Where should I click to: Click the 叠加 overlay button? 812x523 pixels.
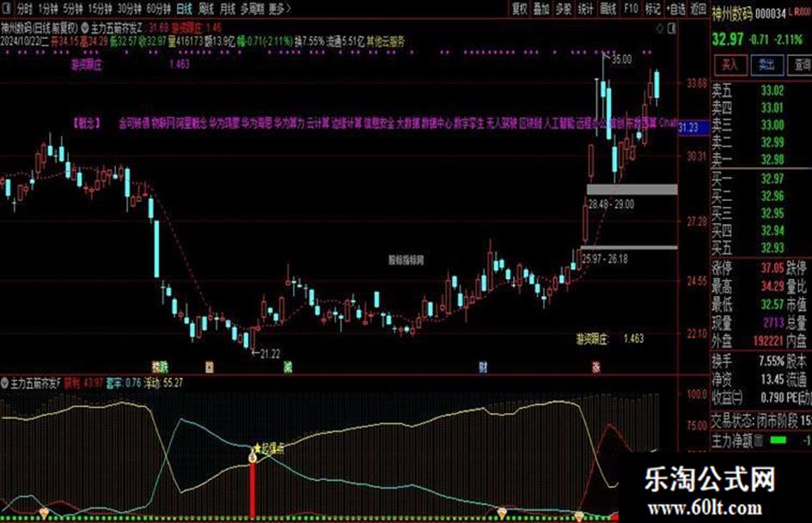coord(541,9)
